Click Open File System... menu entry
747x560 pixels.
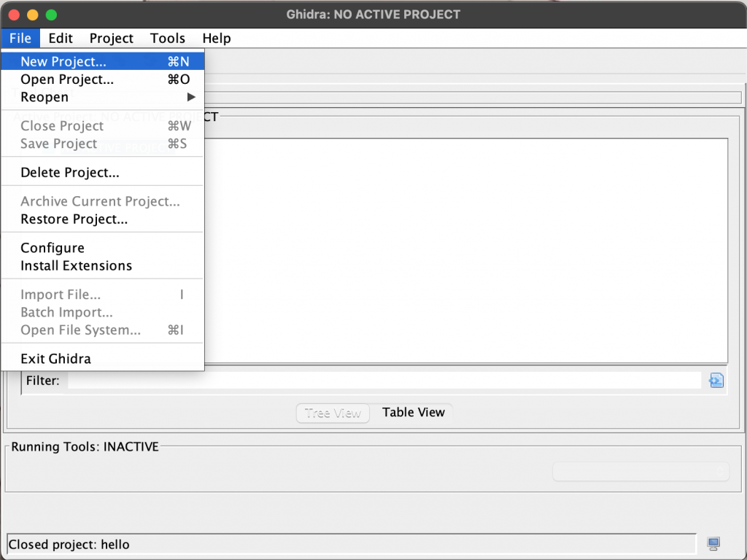(x=102, y=330)
